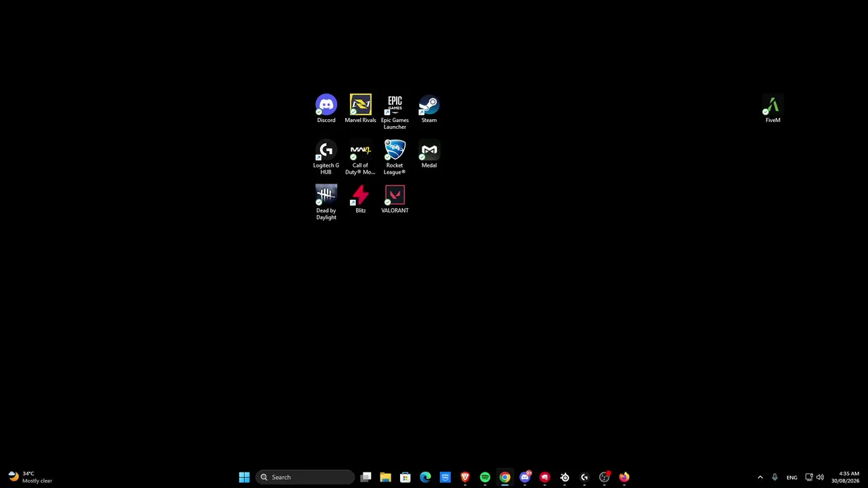Open OBS Studio from the taskbar
868x488 pixels.
[x=604, y=477]
